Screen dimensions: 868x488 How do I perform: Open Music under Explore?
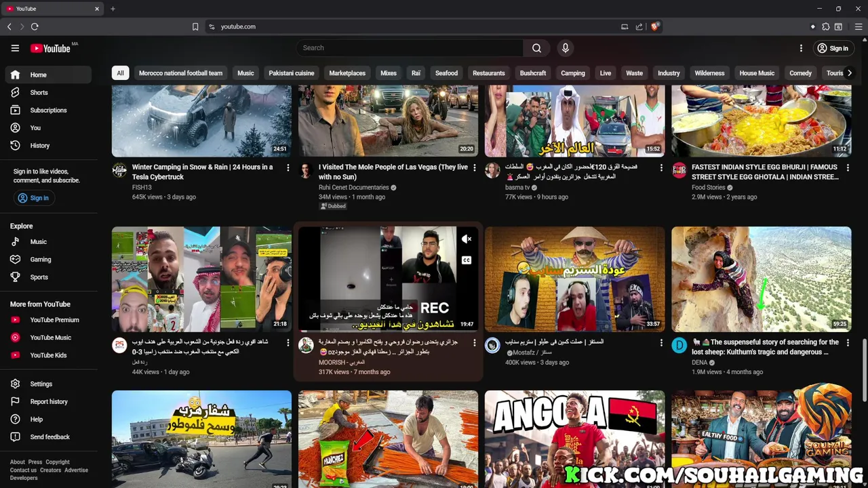(x=47, y=242)
